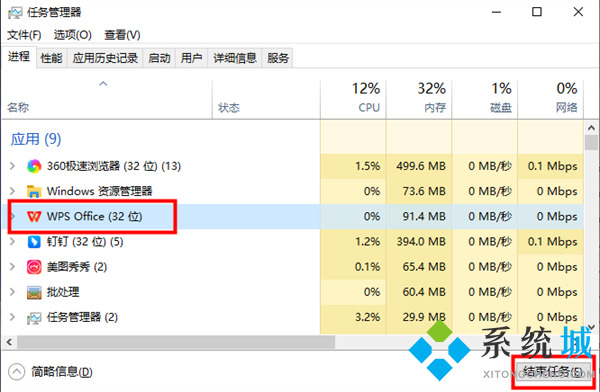Viewport: 600px width, 392px height.
Task: Close the Task Manager window
Action: [x=578, y=12]
